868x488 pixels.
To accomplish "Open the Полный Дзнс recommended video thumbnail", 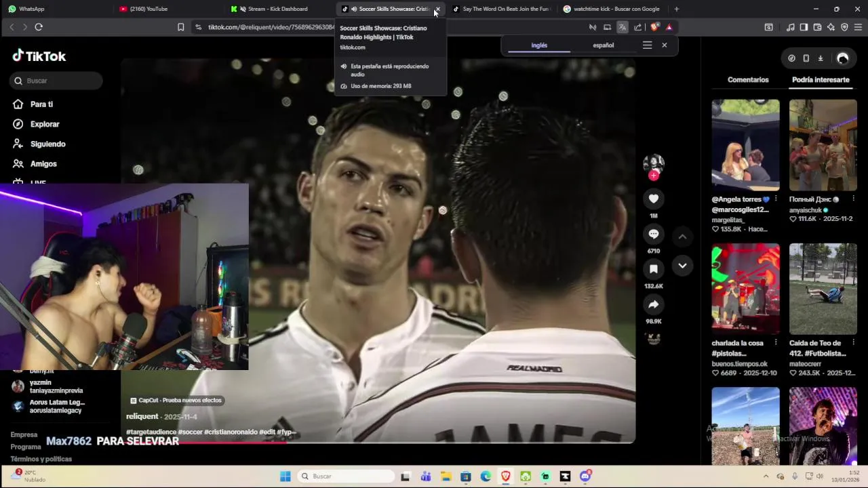I will pos(823,145).
